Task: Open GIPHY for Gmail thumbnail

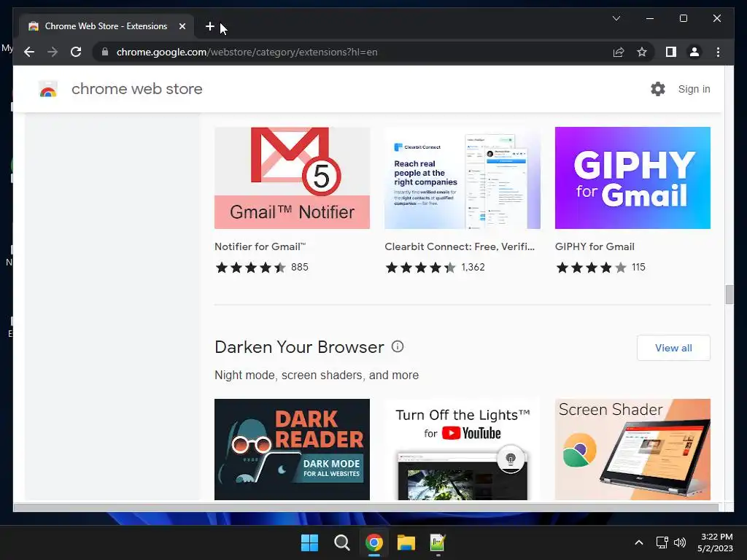Action: [x=632, y=178]
